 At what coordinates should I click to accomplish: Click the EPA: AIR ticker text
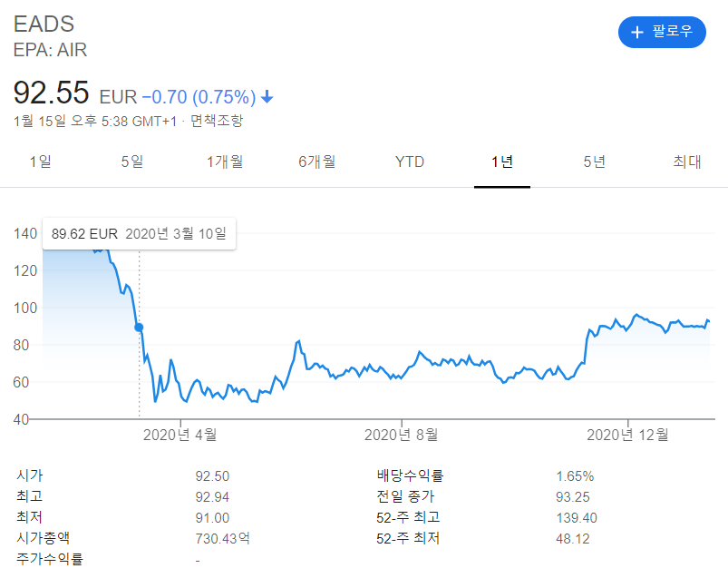tap(50, 50)
